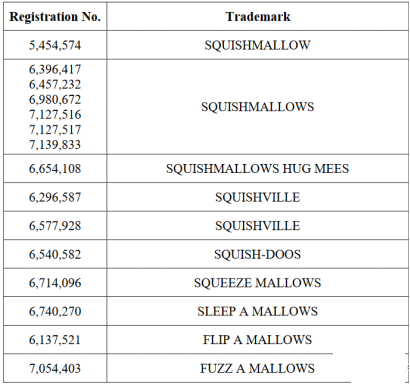Select SQUISHVILLE next to 6,296,587
This screenshot has height=385, width=410.
click(x=258, y=197)
